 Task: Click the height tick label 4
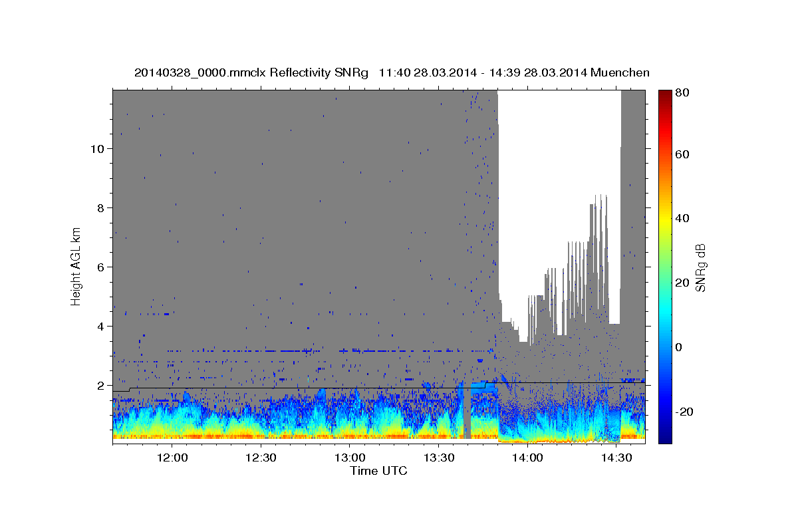pyautogui.click(x=100, y=327)
